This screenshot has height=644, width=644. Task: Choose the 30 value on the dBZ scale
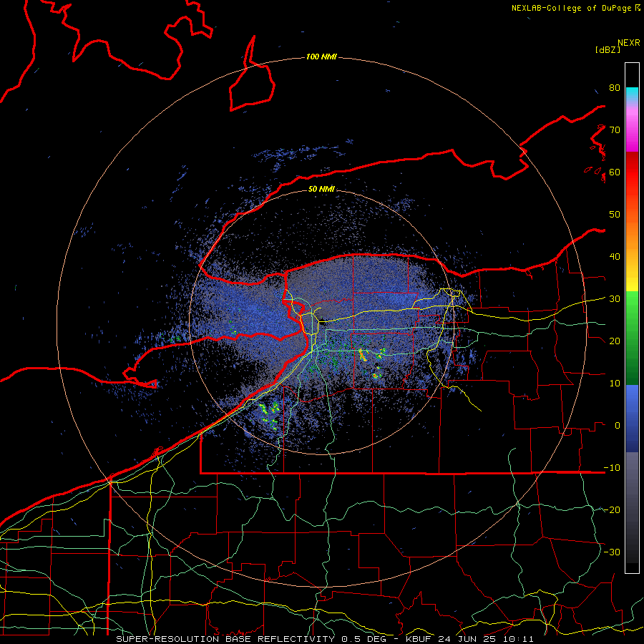click(615, 298)
